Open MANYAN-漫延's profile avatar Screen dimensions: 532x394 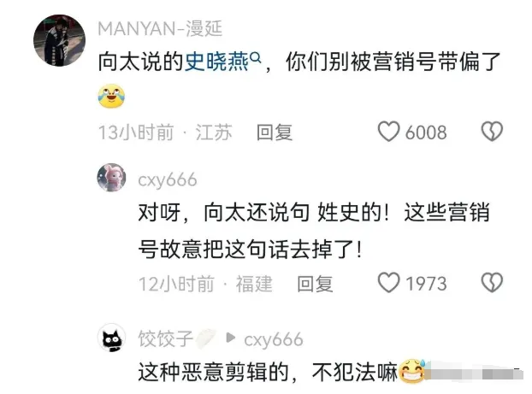point(59,40)
